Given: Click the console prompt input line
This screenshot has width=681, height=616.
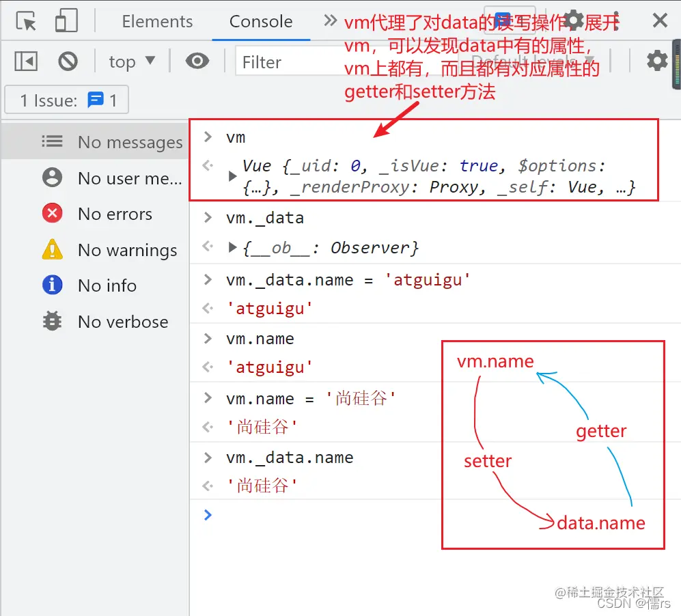Looking at the screenshot, I should [x=434, y=515].
